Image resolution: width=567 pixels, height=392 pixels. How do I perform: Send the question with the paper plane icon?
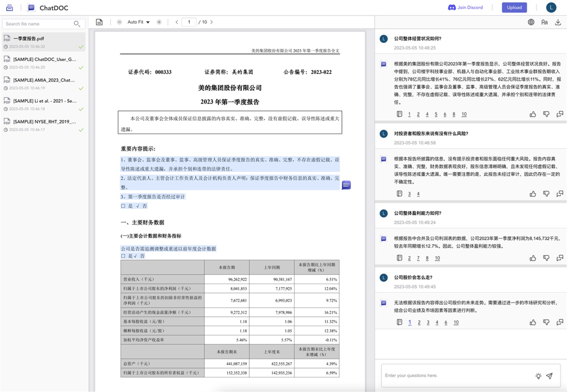coord(550,376)
